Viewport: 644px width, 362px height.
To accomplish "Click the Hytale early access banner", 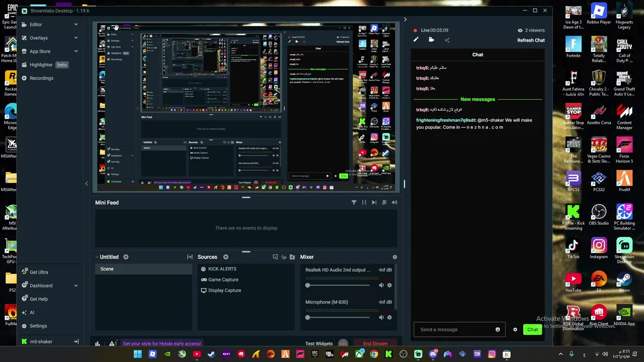I will [x=162, y=344].
